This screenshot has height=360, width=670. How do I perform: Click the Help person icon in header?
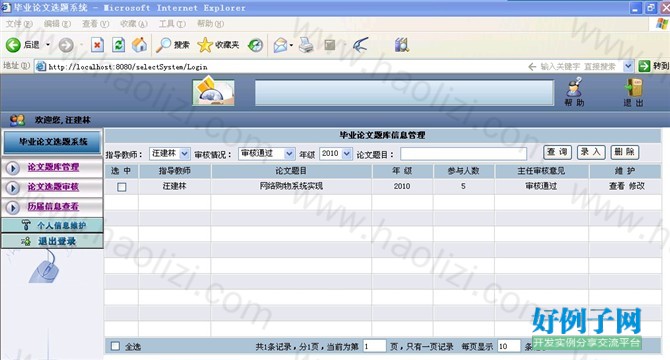point(574,87)
